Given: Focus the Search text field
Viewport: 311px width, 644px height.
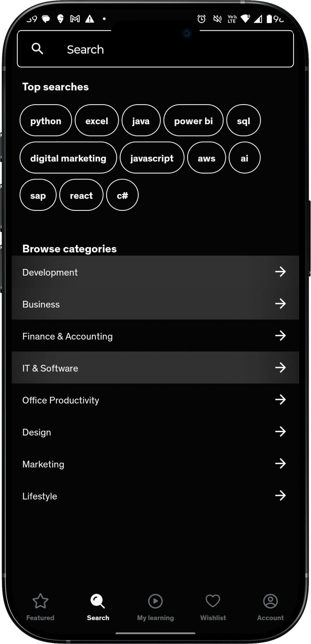Looking at the screenshot, I should (155, 49).
